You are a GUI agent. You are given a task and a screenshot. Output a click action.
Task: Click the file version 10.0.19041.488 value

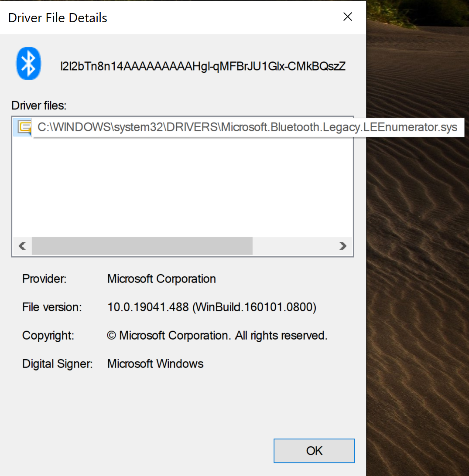212,307
